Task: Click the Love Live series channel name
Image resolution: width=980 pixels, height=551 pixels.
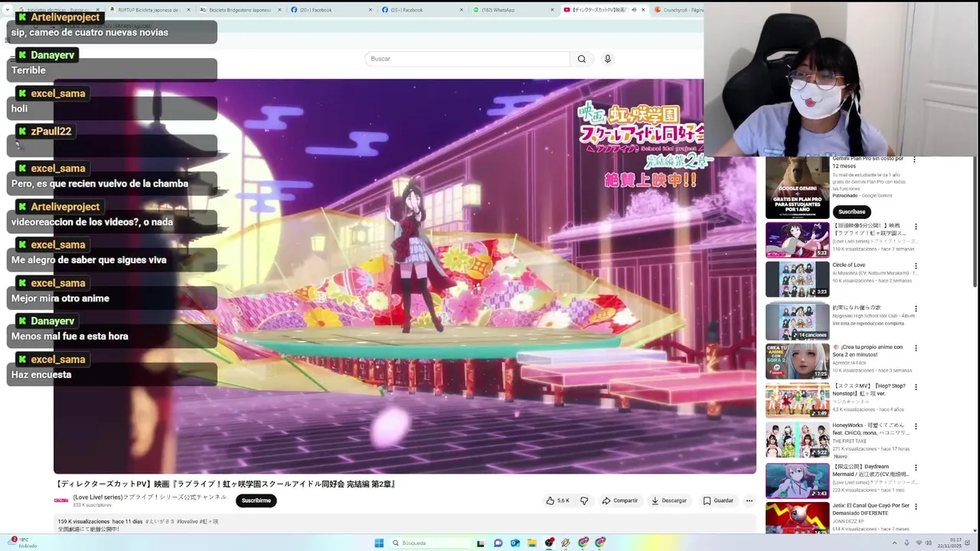Action: click(x=149, y=497)
